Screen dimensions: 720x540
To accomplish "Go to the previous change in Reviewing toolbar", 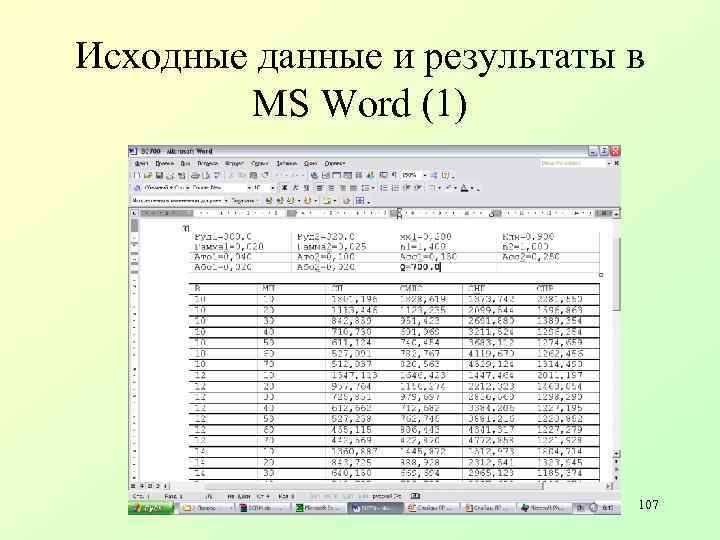I will (268, 201).
